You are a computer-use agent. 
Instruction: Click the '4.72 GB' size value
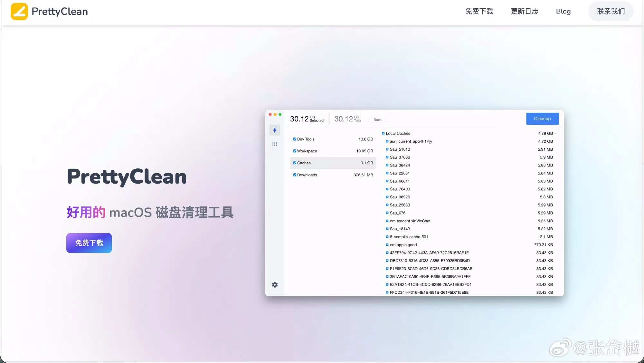click(545, 141)
